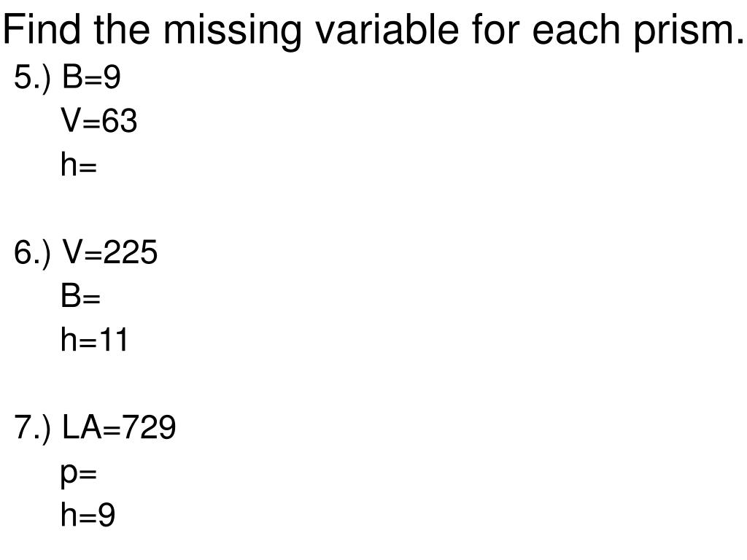Select the "B=9" value in problem 5

tap(91, 79)
